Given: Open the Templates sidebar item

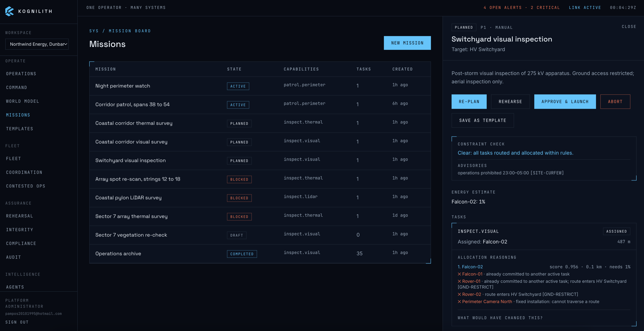Looking at the screenshot, I should point(20,129).
